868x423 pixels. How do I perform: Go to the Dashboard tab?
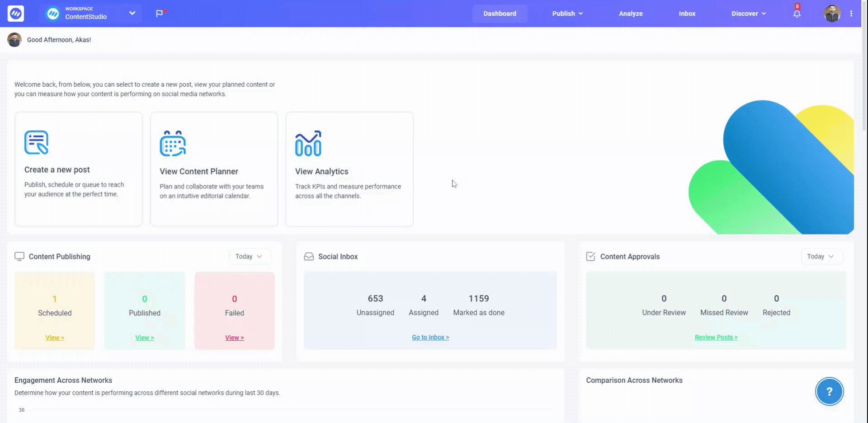(x=500, y=14)
